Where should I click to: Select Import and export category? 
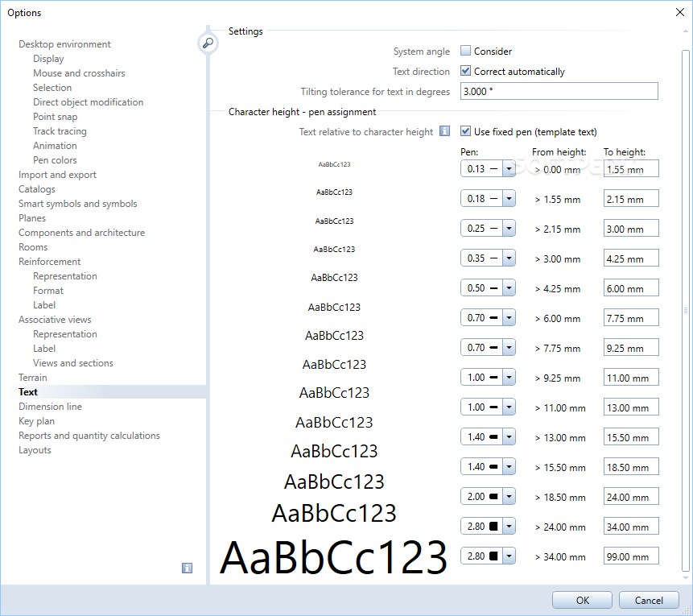[57, 174]
